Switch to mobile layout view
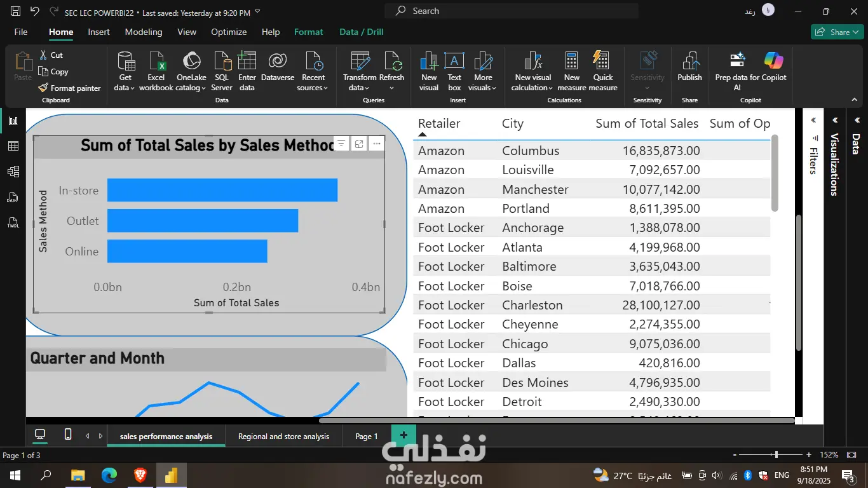This screenshot has width=868, height=488. (x=68, y=435)
